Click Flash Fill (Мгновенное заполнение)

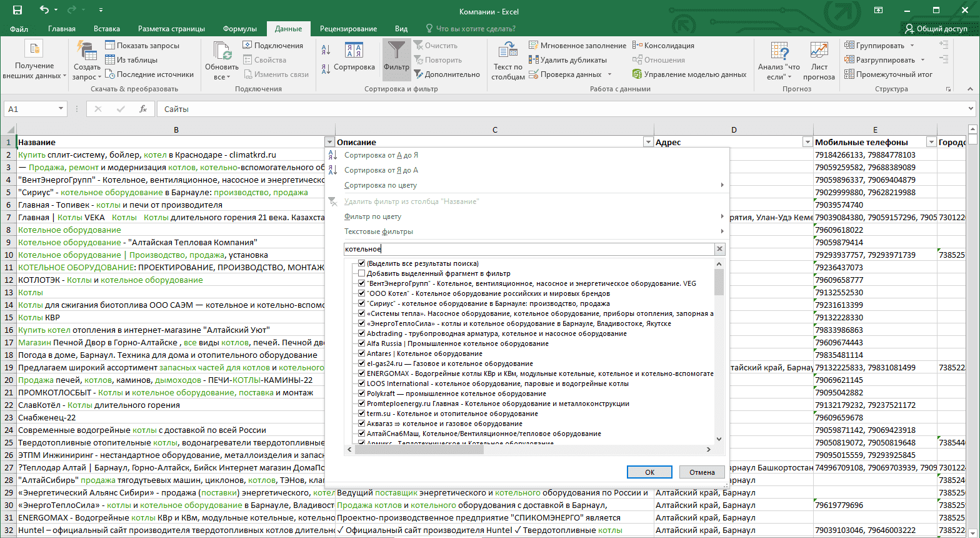click(x=577, y=46)
